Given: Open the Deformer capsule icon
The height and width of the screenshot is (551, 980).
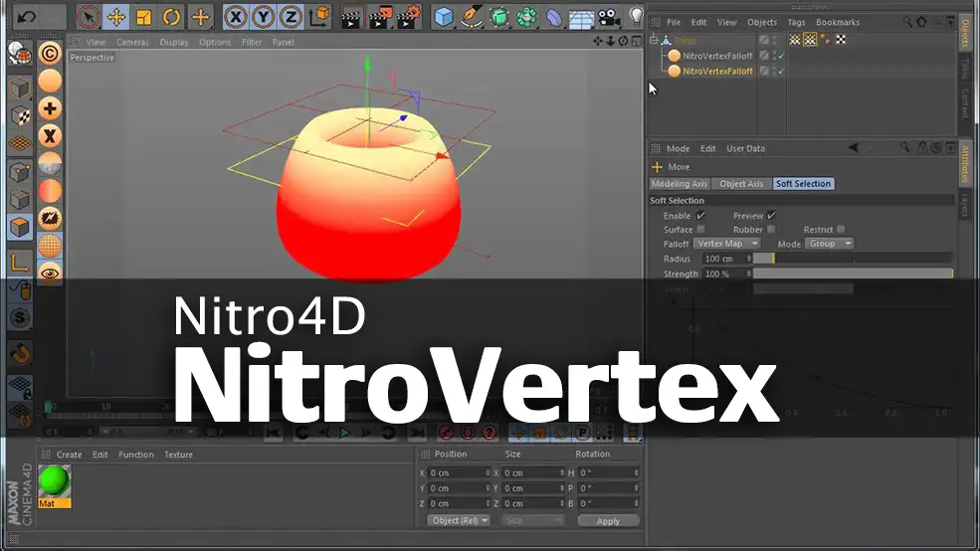Looking at the screenshot, I should pyautogui.click(x=554, y=17).
